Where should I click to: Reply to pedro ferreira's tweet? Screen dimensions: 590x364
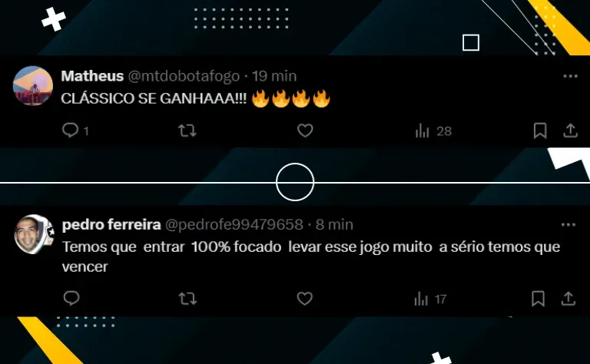pos(71,298)
